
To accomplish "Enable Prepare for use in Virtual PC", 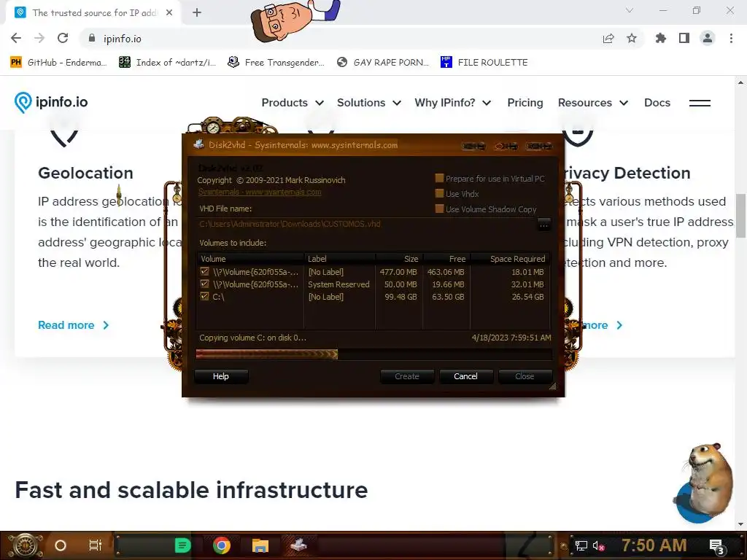I will coord(439,178).
